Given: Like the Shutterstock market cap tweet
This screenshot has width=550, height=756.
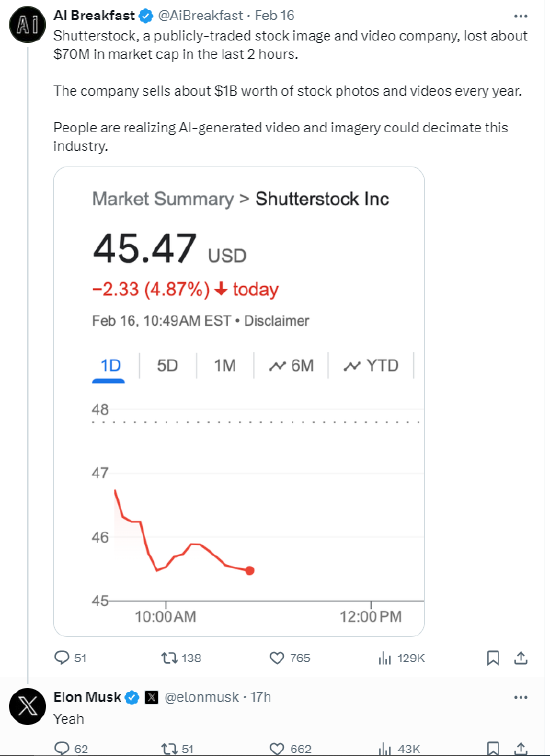Looking at the screenshot, I should pos(289,658).
